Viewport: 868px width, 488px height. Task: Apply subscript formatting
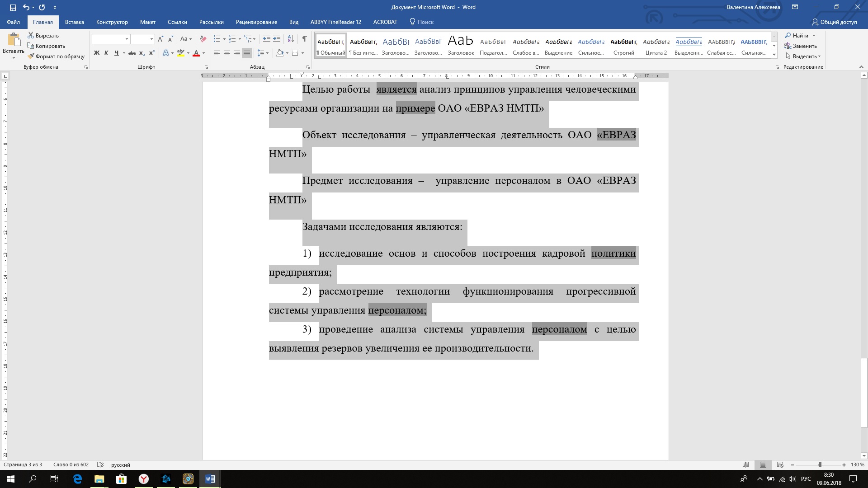coord(142,53)
